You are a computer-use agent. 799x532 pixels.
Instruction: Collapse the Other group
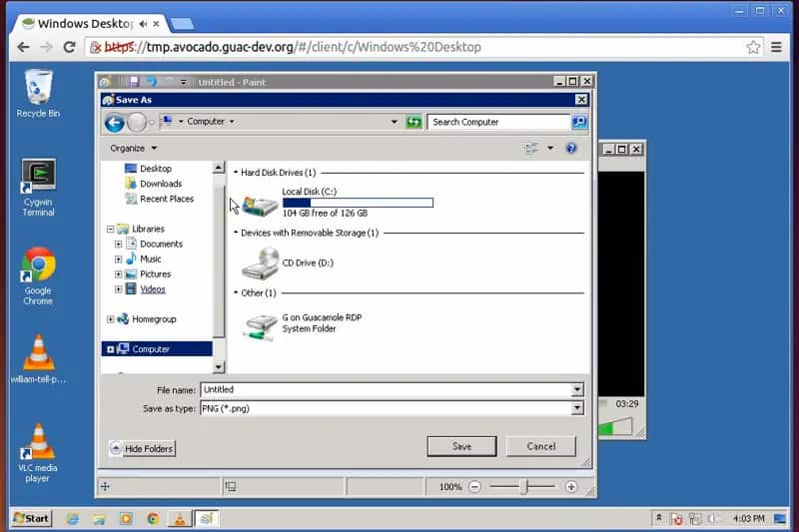coord(236,292)
